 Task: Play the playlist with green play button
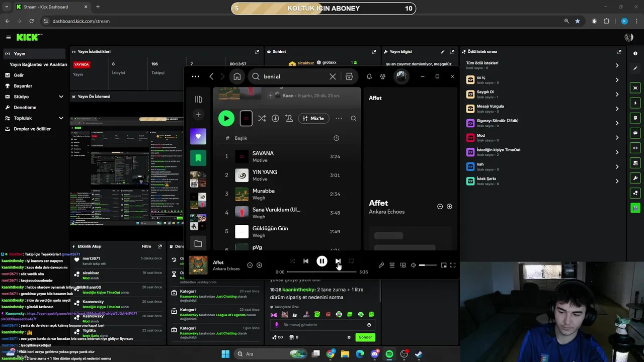(x=226, y=118)
